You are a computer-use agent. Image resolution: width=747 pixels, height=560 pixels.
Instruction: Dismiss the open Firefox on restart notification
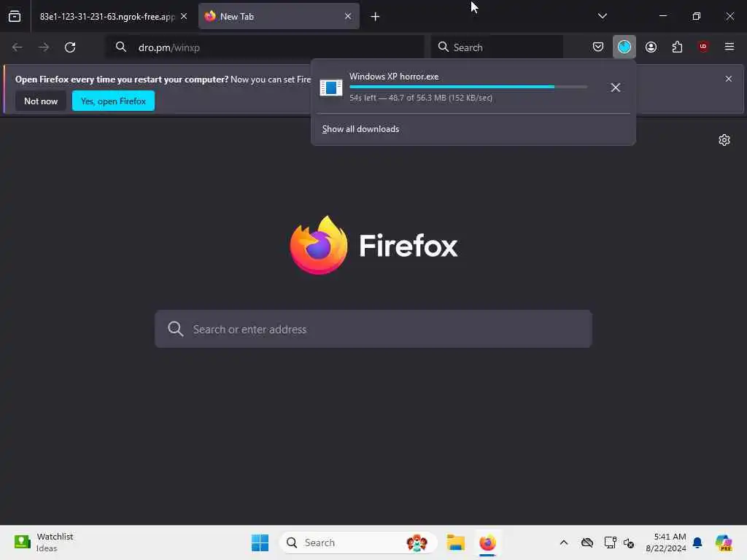click(729, 79)
